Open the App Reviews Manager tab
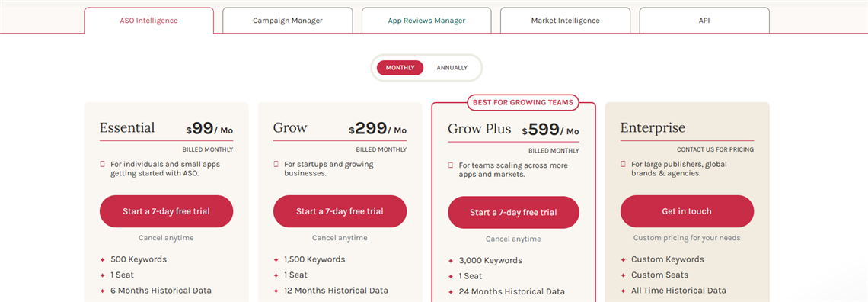868x302 pixels. (x=426, y=21)
